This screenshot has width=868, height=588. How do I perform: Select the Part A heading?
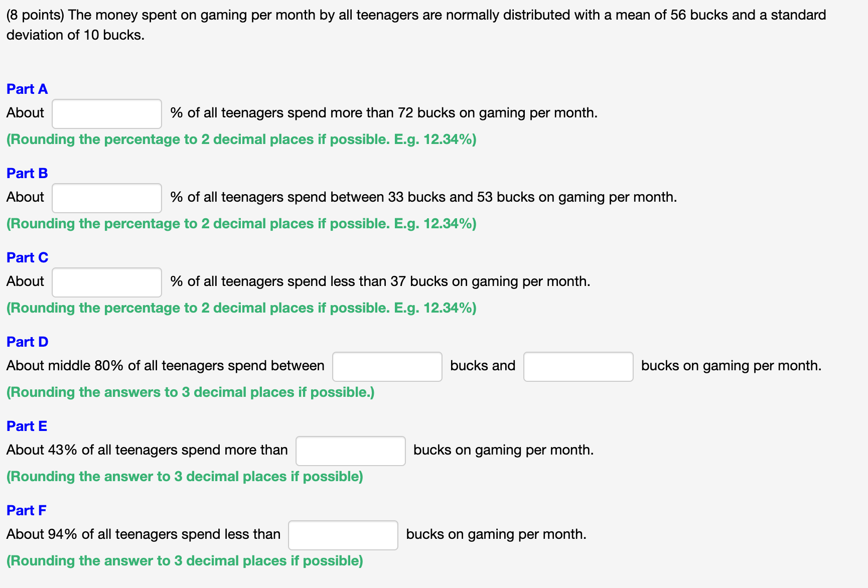click(27, 89)
